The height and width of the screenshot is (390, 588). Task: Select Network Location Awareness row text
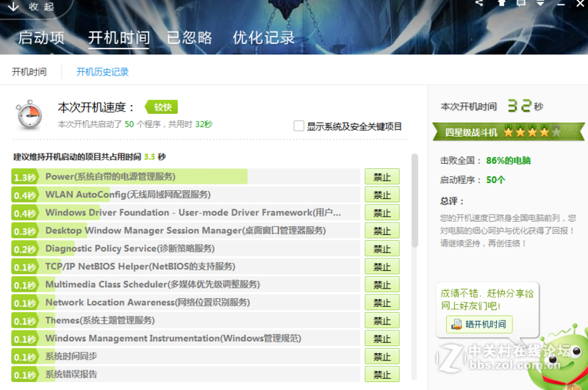tap(148, 303)
